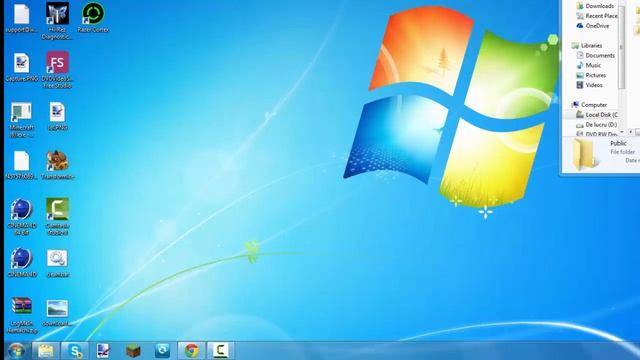This screenshot has height=360, width=640.
Task: Select the Minecraft shortcut on the desktop
Action: pos(21,120)
